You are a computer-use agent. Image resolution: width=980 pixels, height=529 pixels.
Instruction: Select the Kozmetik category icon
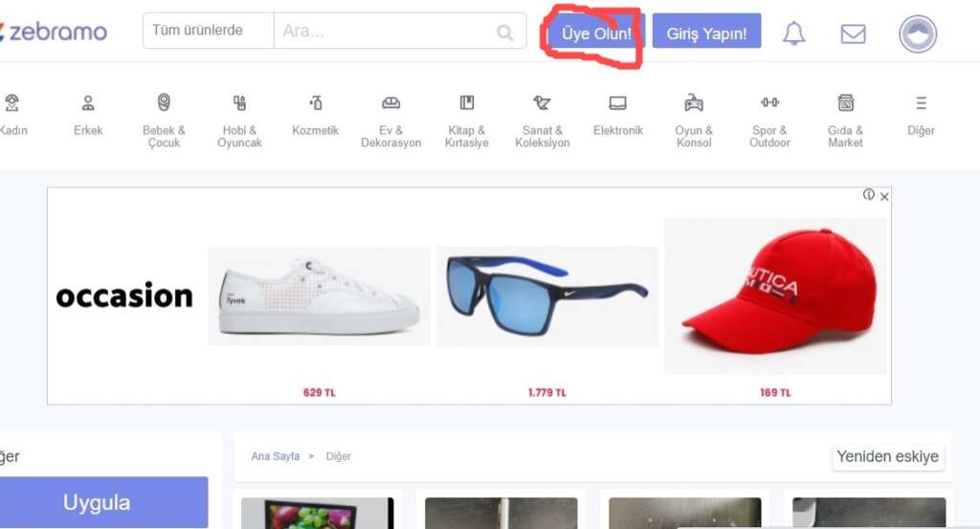315,115
